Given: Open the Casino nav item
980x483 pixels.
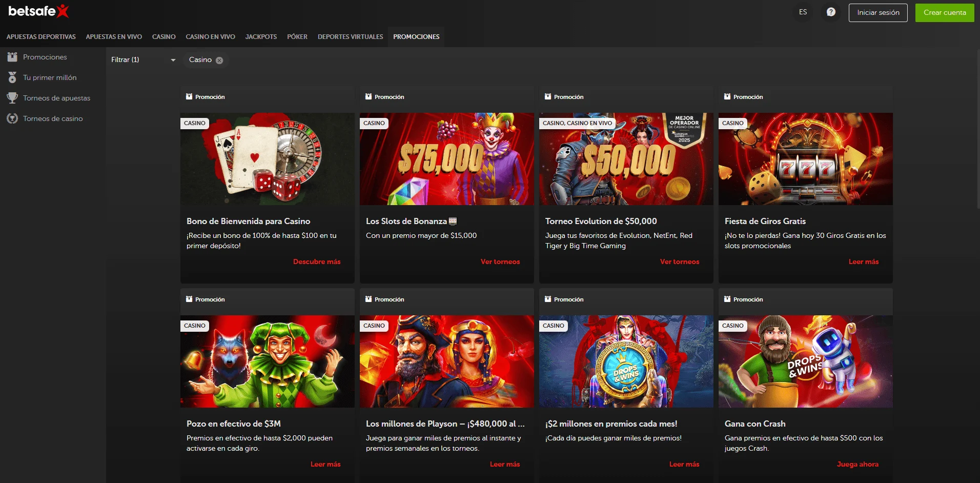Looking at the screenshot, I should (x=164, y=37).
